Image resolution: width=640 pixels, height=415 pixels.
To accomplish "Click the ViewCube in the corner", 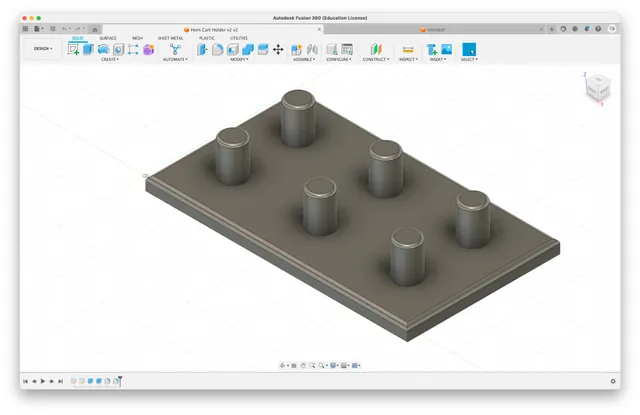I will (x=598, y=87).
